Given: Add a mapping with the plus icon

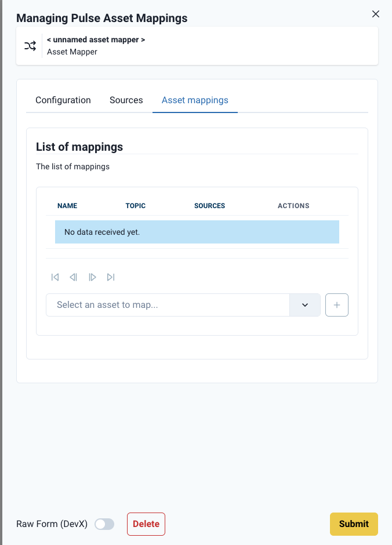Looking at the screenshot, I should [337, 304].
